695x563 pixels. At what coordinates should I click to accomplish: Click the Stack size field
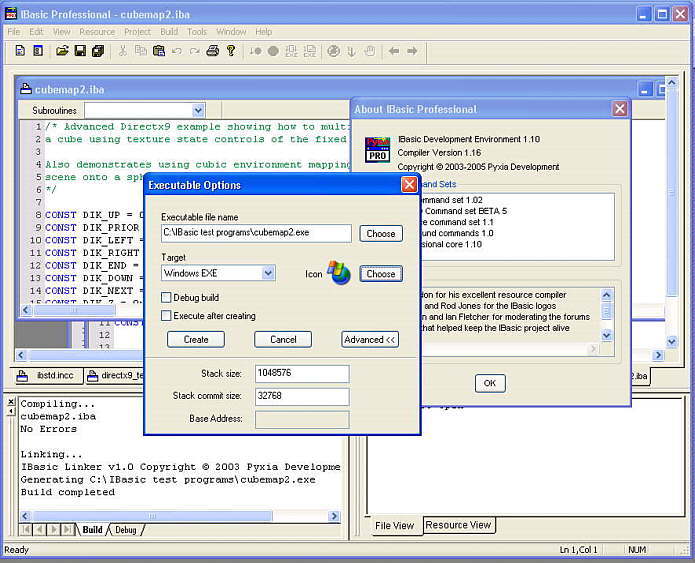(x=302, y=373)
